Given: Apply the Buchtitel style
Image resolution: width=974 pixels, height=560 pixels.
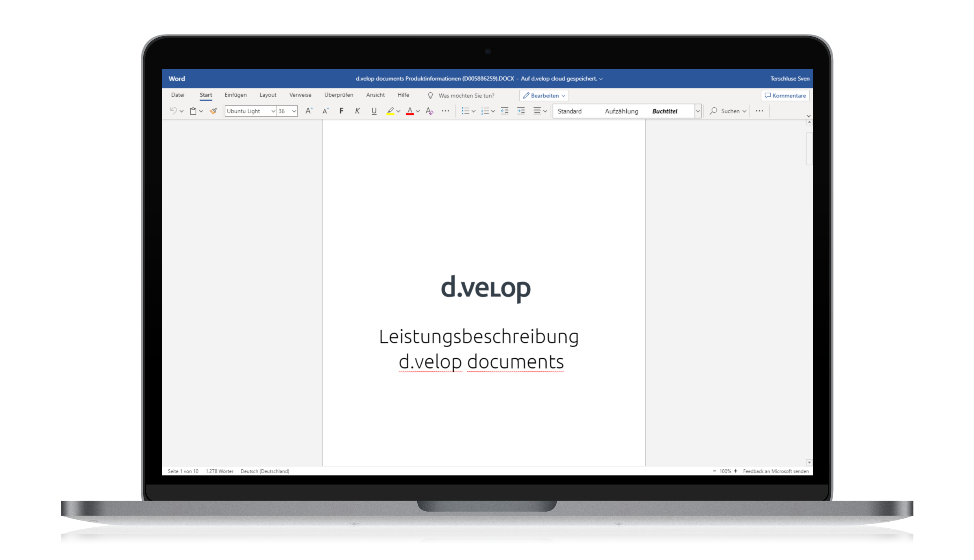Looking at the screenshot, I should 665,111.
